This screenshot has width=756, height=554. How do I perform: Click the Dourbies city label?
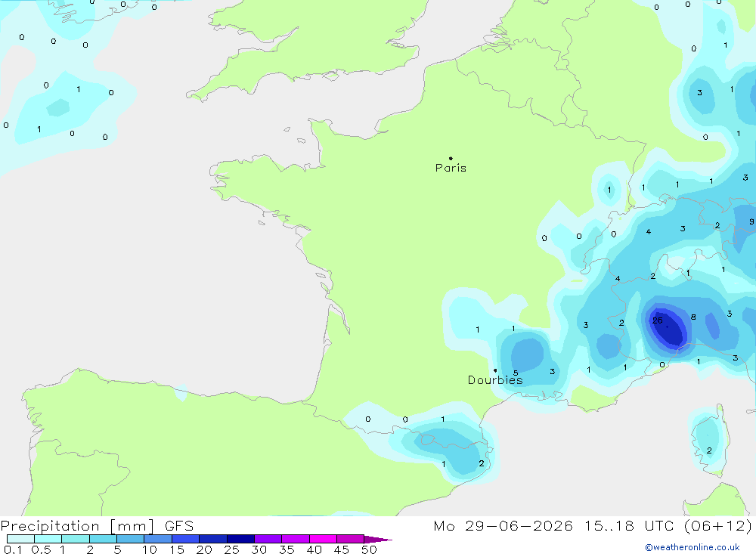[x=495, y=380]
